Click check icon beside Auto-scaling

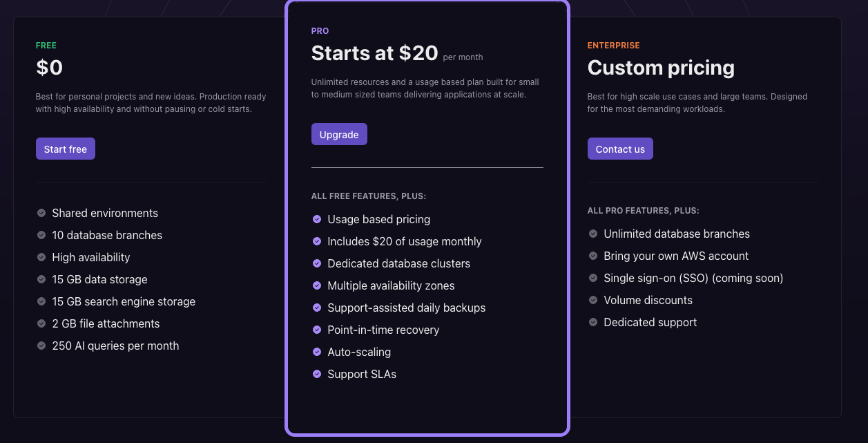[x=317, y=352]
